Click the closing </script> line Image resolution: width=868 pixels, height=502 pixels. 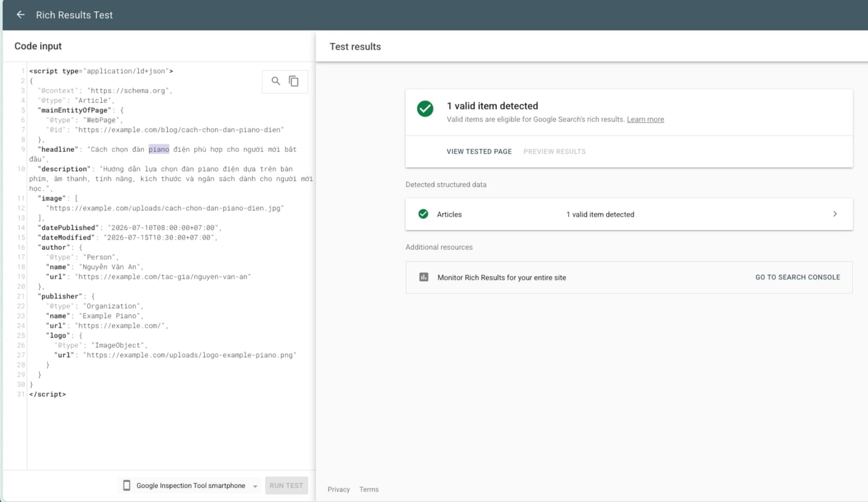[48, 394]
